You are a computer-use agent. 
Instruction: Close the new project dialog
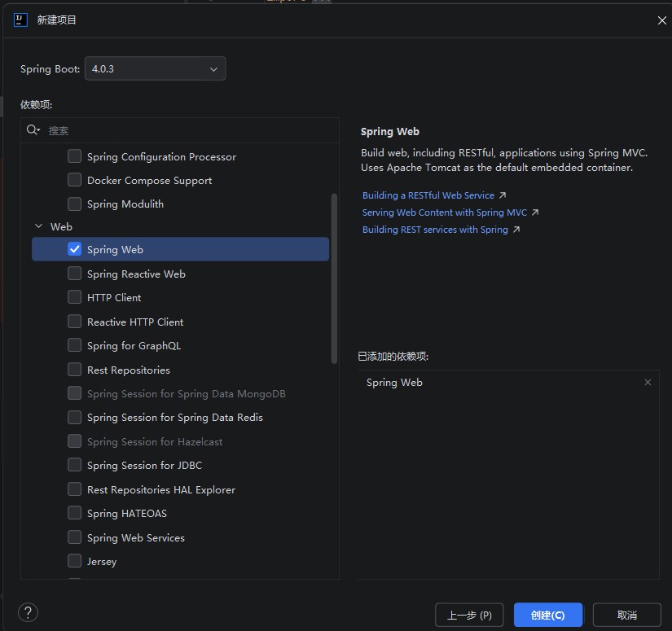[661, 20]
